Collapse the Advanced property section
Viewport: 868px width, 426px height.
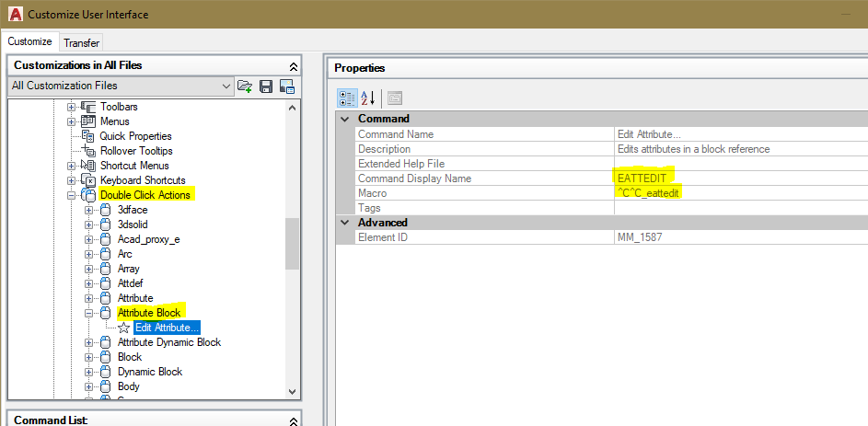point(345,223)
